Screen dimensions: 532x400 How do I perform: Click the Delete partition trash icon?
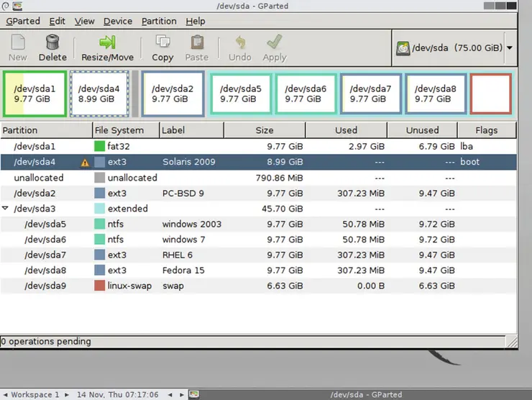point(52,42)
